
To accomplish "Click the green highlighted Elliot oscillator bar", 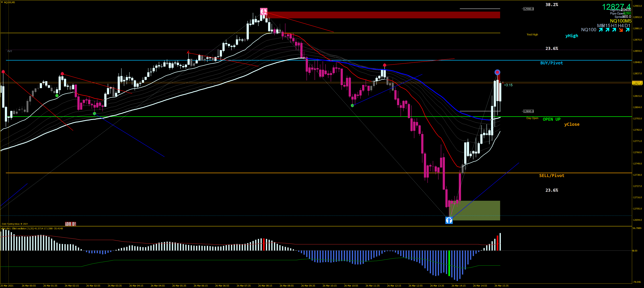I will pyautogui.click(x=449, y=263).
